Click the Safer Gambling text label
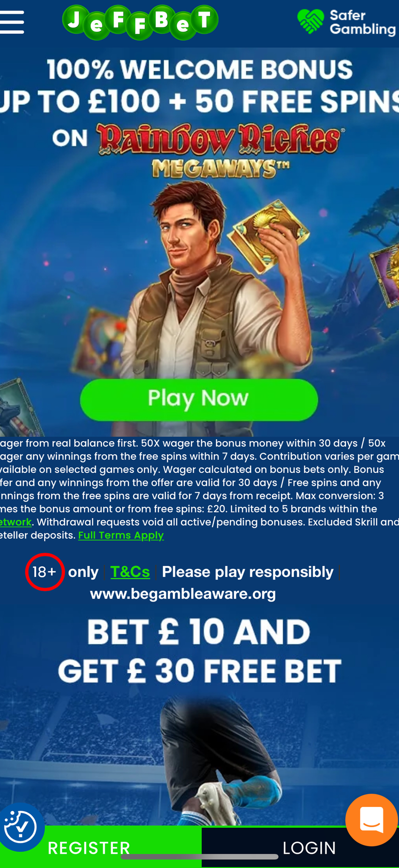Screen dimensions: 399x868 pos(363,22)
